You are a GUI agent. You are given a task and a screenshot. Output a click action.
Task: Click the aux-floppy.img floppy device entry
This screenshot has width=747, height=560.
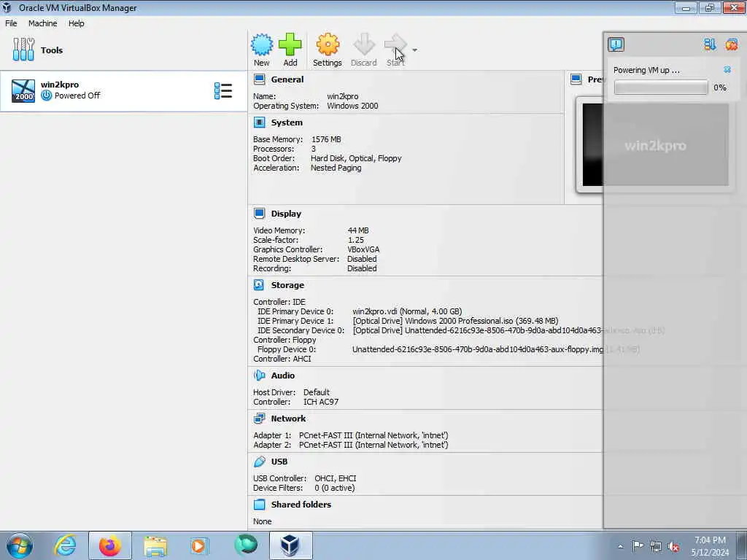[x=496, y=349]
